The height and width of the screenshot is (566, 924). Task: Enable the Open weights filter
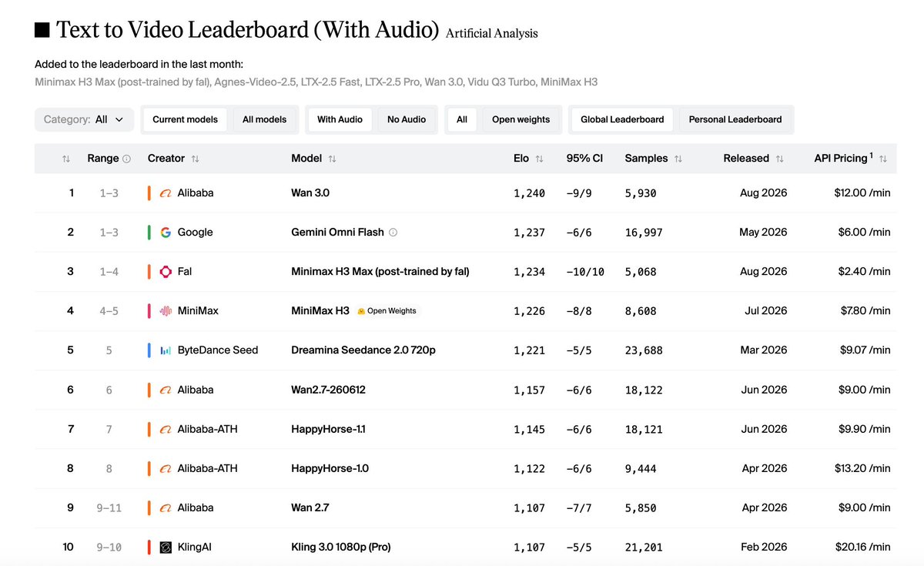coord(521,119)
